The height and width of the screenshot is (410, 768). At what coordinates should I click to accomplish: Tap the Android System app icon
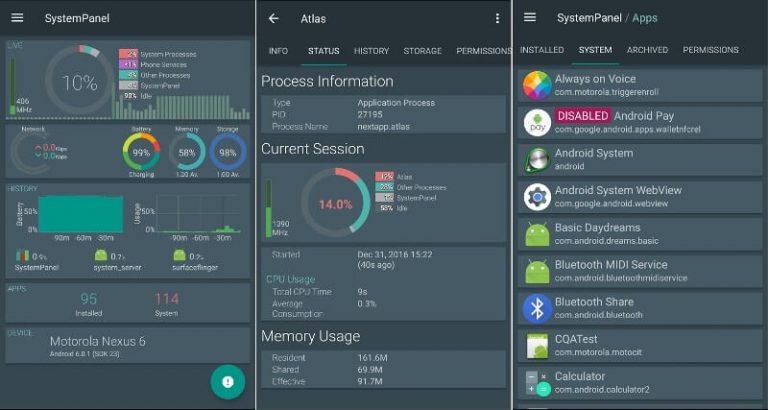[537, 160]
